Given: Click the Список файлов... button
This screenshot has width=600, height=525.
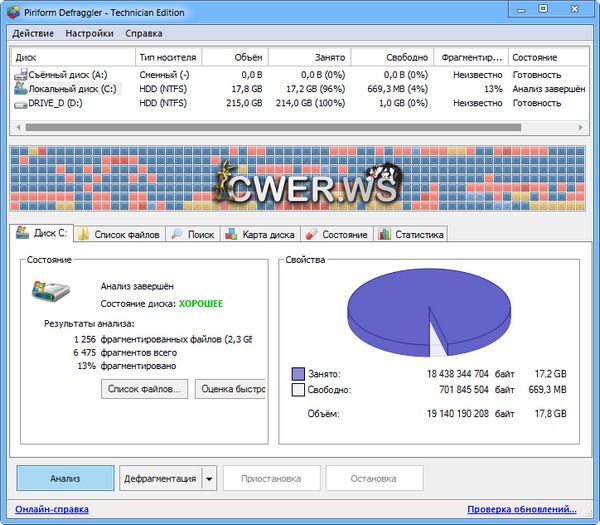Looking at the screenshot, I should (x=144, y=389).
